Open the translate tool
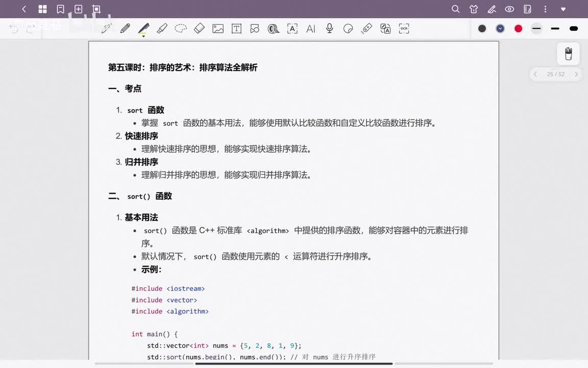 point(385,29)
